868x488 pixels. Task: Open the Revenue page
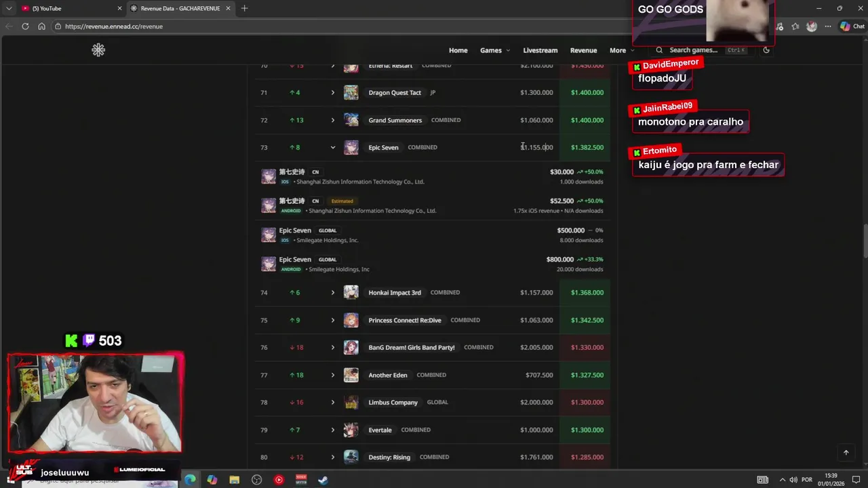coord(583,50)
